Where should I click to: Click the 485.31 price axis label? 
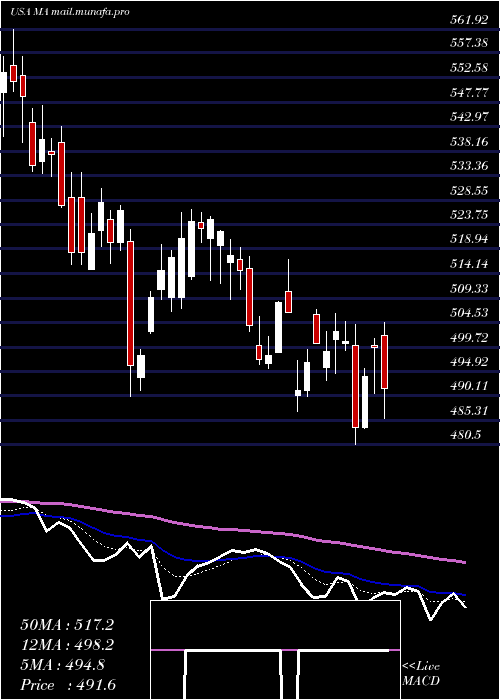click(468, 411)
